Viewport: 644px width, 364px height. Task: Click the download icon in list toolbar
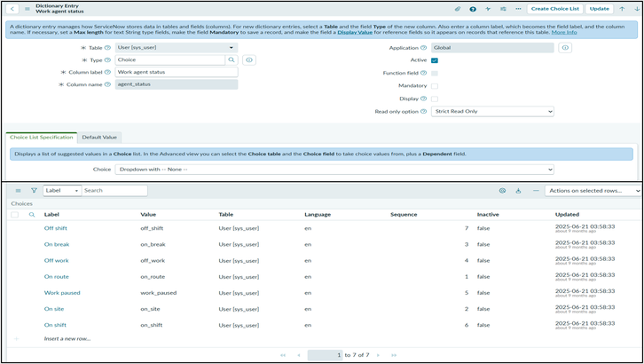click(x=518, y=190)
